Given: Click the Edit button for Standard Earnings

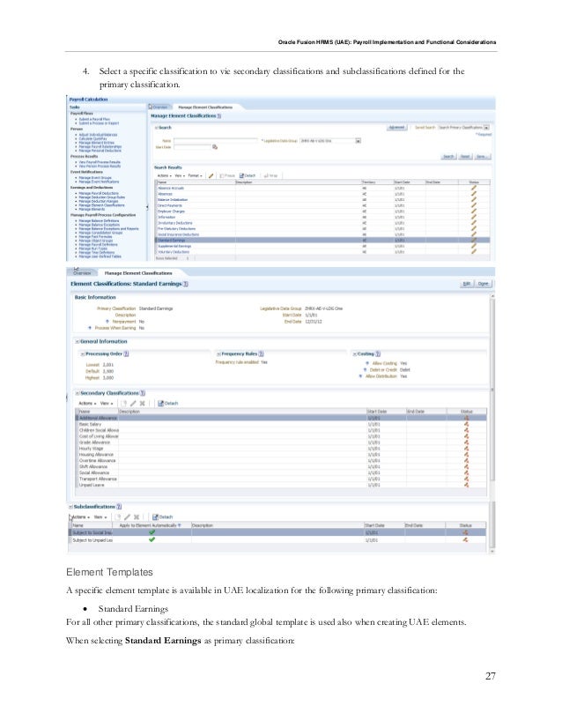Looking at the screenshot, I should 466,284.
